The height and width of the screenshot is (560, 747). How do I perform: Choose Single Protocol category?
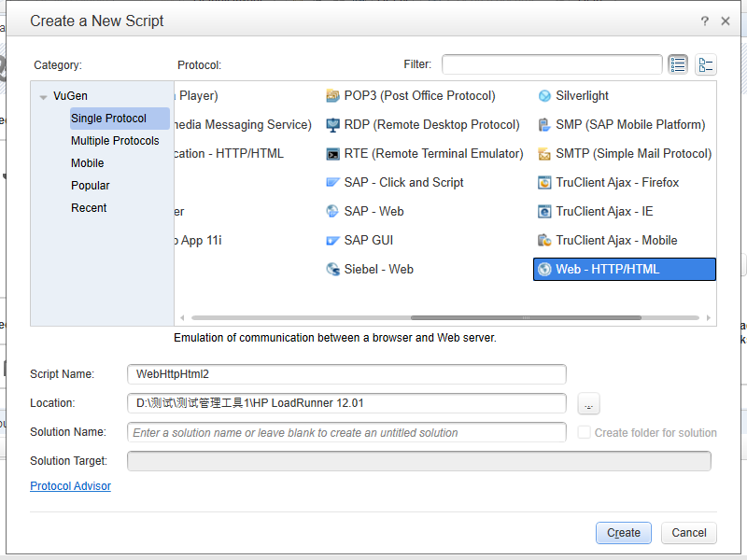click(120, 119)
